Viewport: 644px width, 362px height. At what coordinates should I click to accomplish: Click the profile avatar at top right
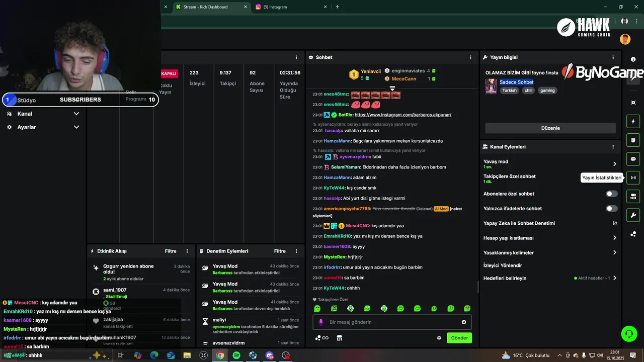pos(625,39)
